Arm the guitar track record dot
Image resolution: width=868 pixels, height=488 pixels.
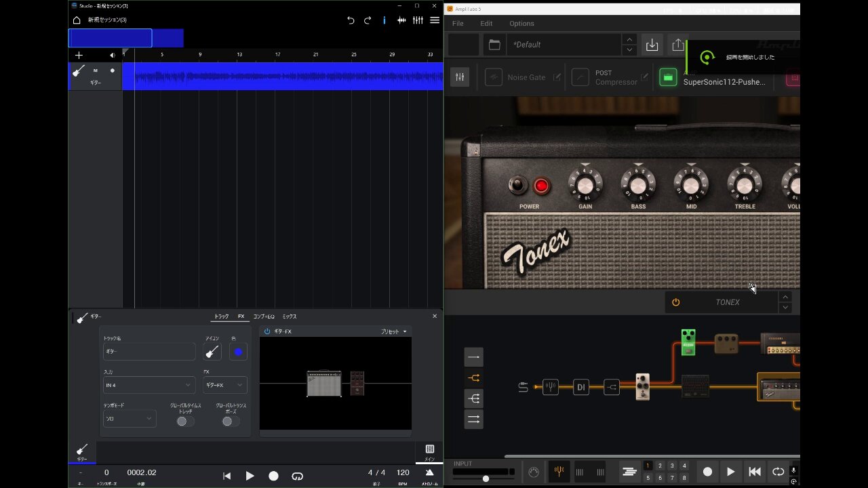pos(113,70)
